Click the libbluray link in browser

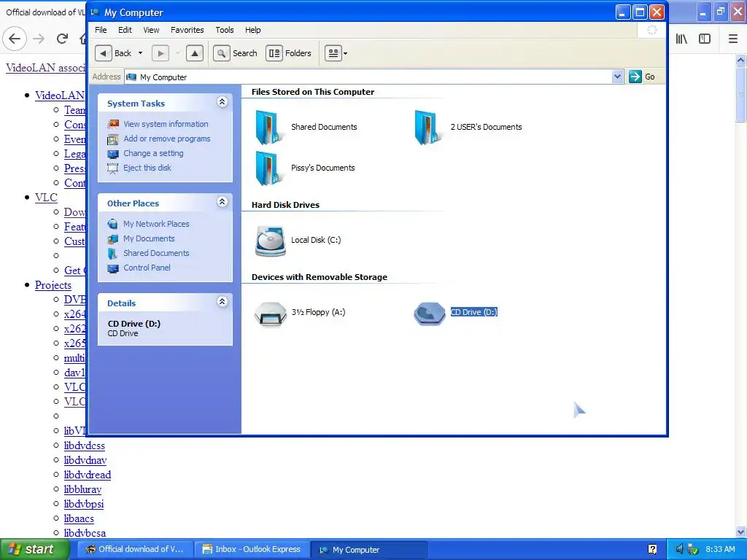coord(83,489)
